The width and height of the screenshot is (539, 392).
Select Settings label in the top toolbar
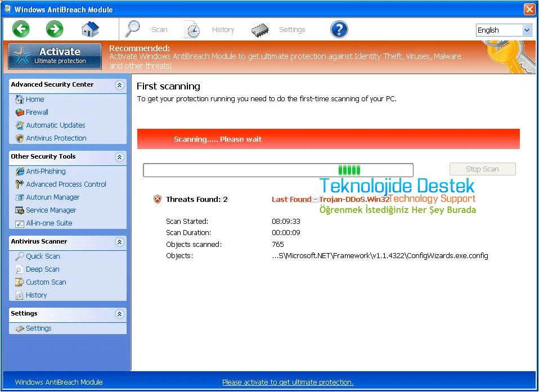[x=292, y=30]
